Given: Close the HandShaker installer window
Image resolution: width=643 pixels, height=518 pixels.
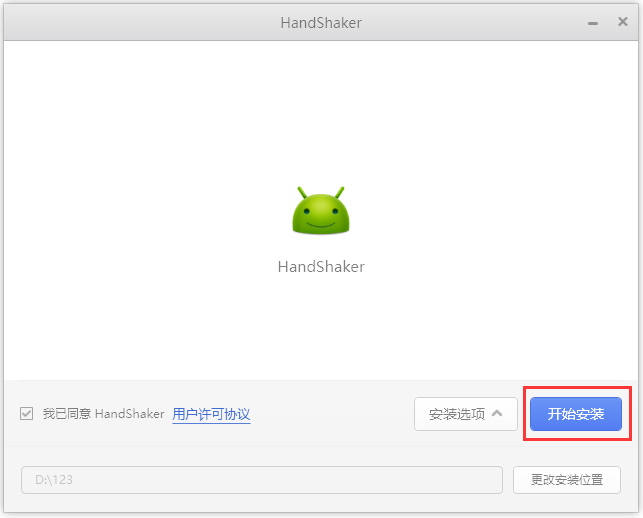Looking at the screenshot, I should coord(622,22).
